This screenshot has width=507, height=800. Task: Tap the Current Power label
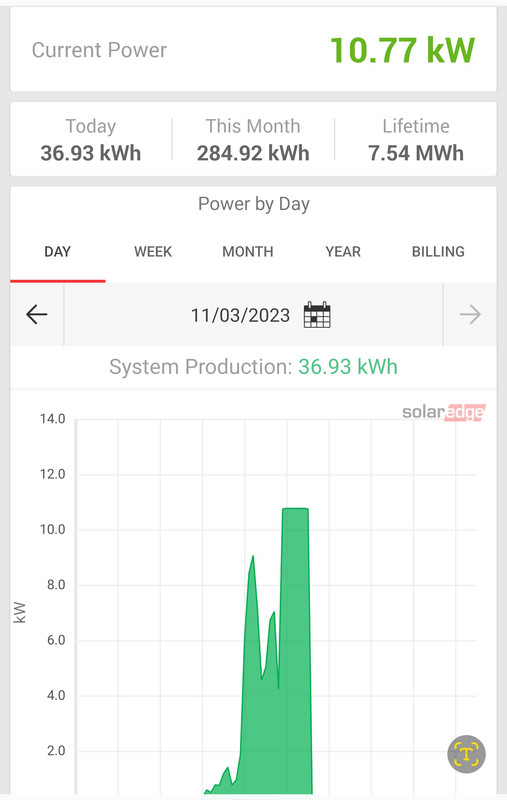99,50
